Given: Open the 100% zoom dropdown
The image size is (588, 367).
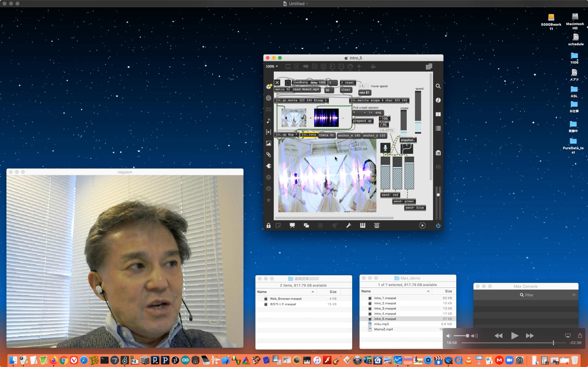Looking at the screenshot, I should (272, 66).
